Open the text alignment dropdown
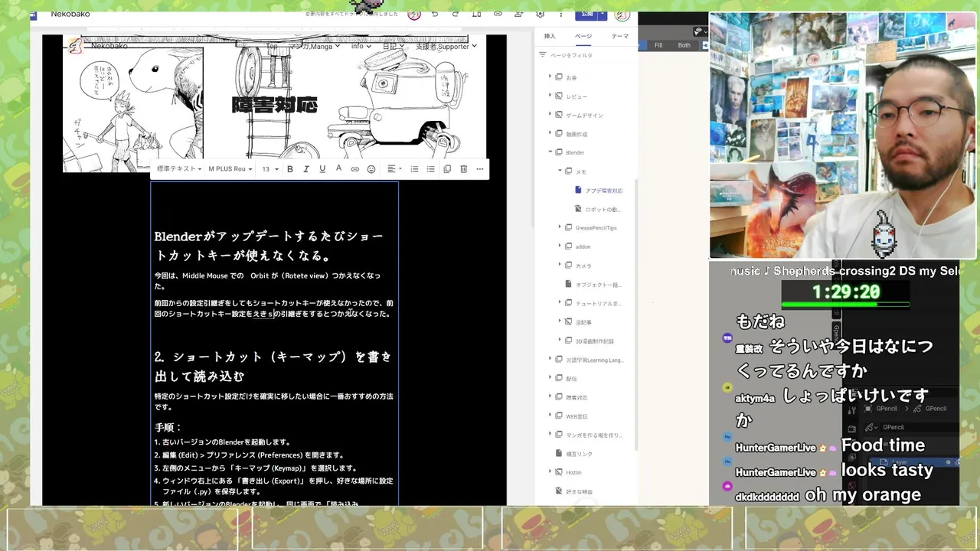980x551 pixels. [x=394, y=169]
